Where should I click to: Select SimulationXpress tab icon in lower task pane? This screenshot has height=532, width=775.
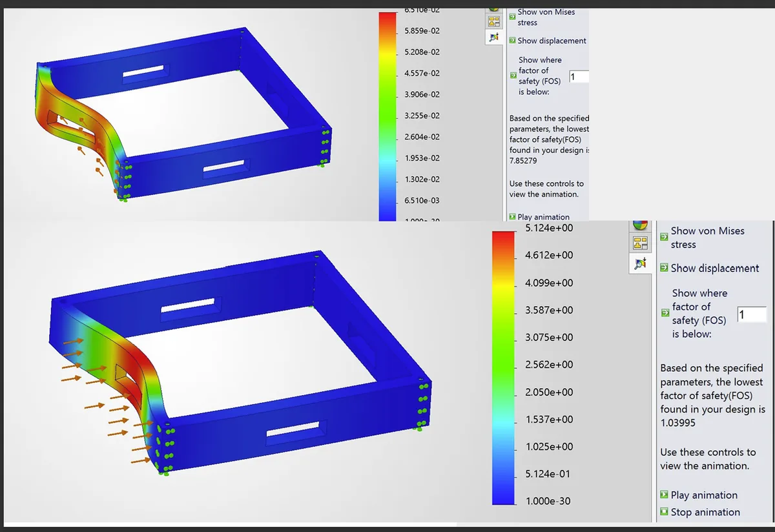[640, 263]
